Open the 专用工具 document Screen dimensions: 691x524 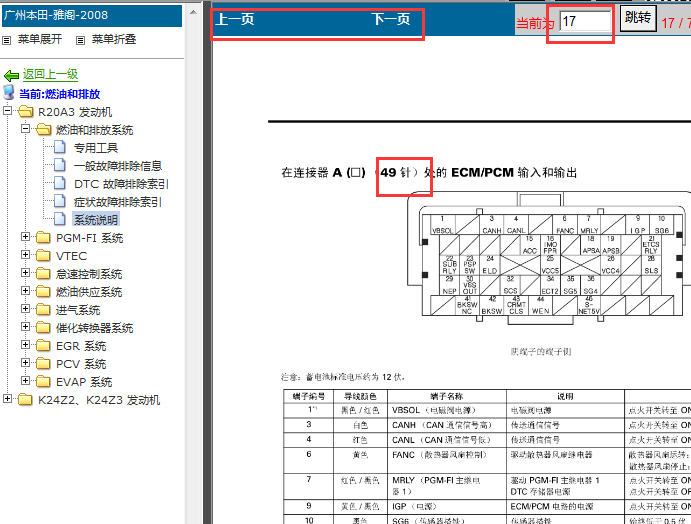coord(96,148)
